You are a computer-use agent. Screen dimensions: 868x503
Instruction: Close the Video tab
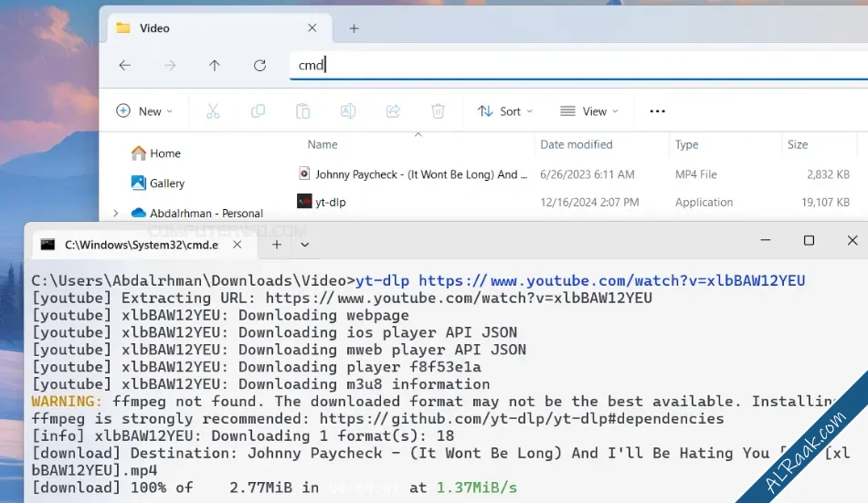point(312,27)
